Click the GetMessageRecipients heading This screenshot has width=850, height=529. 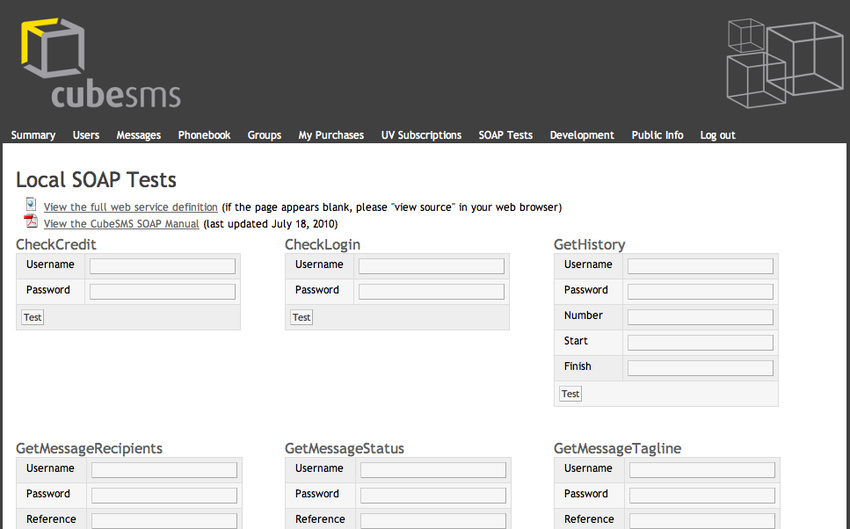click(x=89, y=448)
